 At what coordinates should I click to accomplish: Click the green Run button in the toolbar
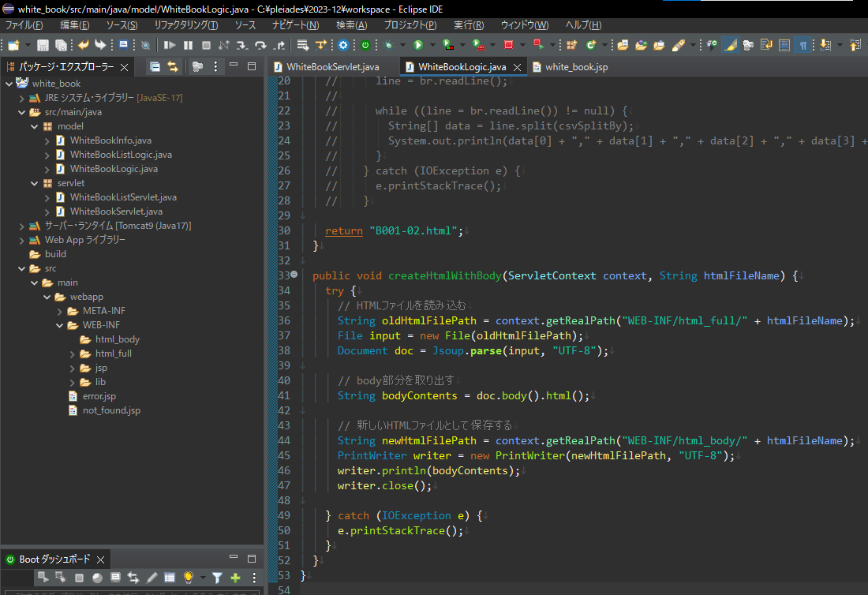(x=418, y=45)
